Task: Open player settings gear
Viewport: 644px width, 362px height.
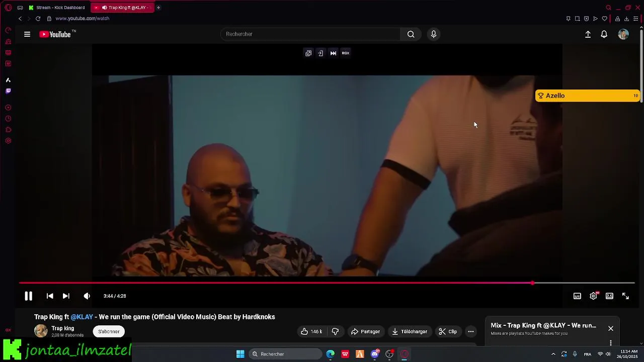Action: click(593, 296)
